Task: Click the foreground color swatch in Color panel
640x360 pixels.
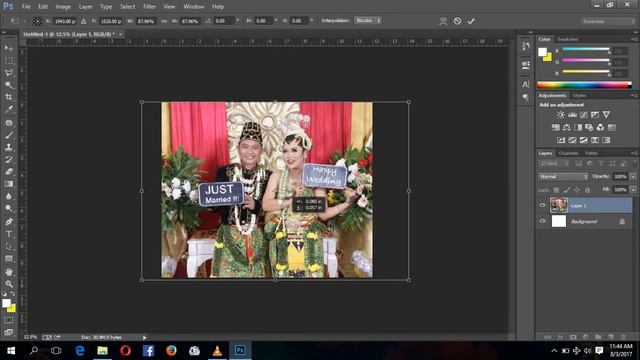Action: coord(542,52)
